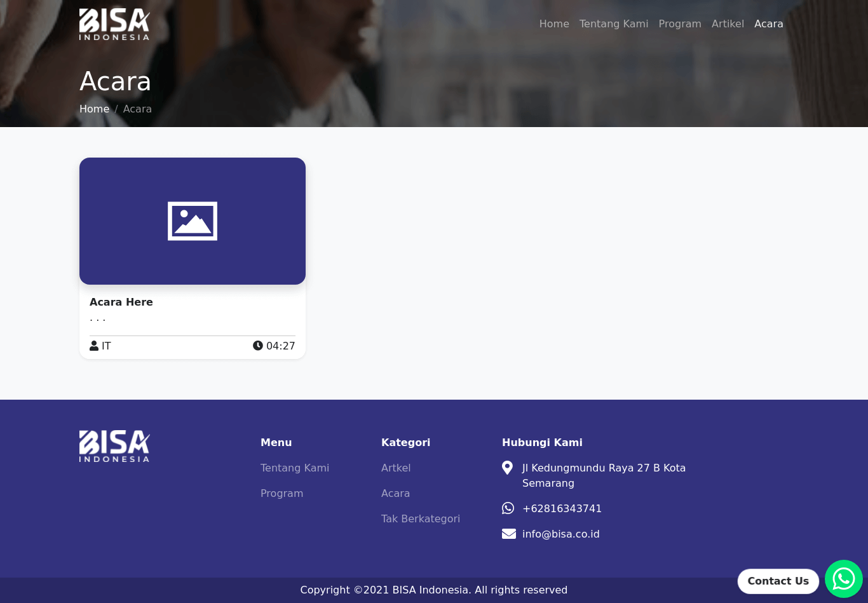The width and height of the screenshot is (868, 603).
Task: Click email info@bisa.co.id
Action: [561, 534]
